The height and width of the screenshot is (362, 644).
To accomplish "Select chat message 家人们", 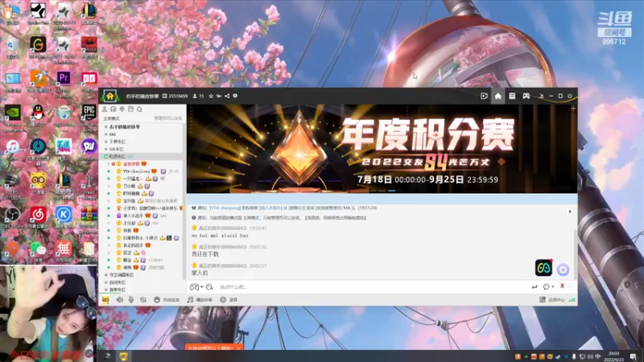I will pyautogui.click(x=200, y=273).
